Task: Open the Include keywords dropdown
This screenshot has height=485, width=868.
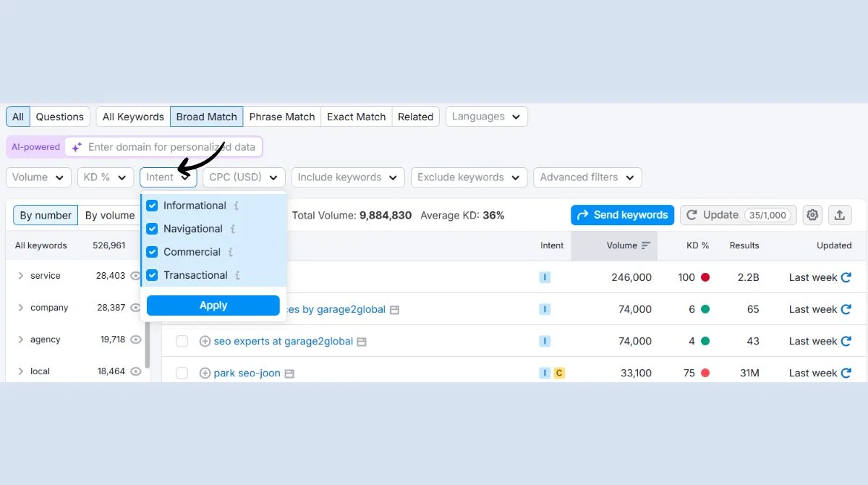Action: pyautogui.click(x=348, y=177)
